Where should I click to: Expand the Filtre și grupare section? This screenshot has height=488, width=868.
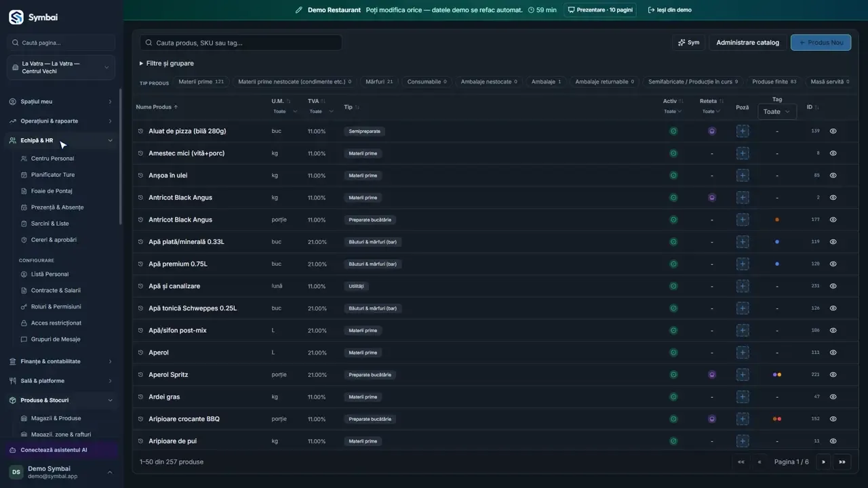pos(167,63)
